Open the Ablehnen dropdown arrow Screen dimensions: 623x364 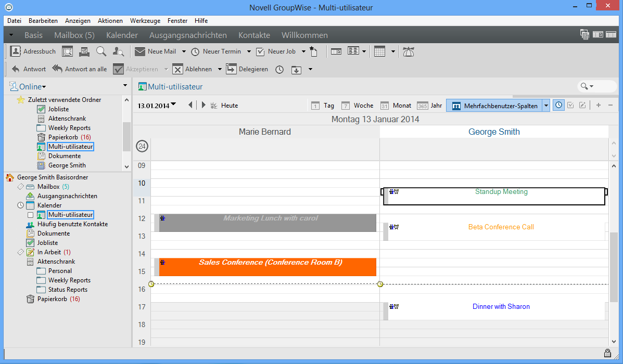tap(219, 70)
